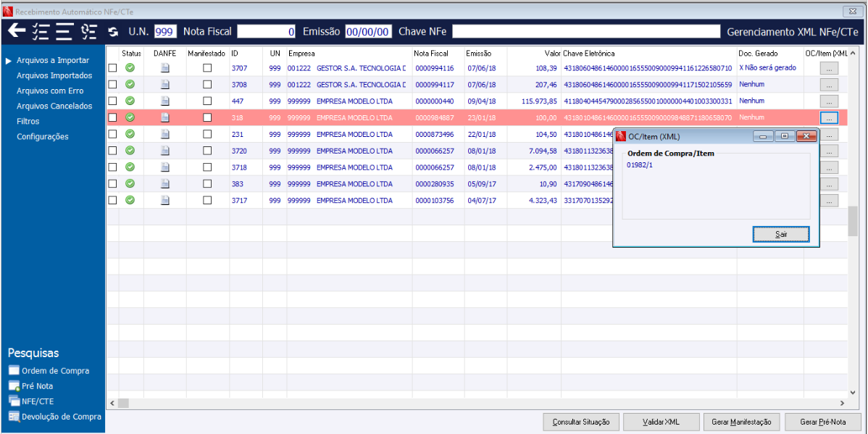Click OC/Item ellipsis button for ID 3708
The width and height of the screenshot is (868, 434).
829,85
